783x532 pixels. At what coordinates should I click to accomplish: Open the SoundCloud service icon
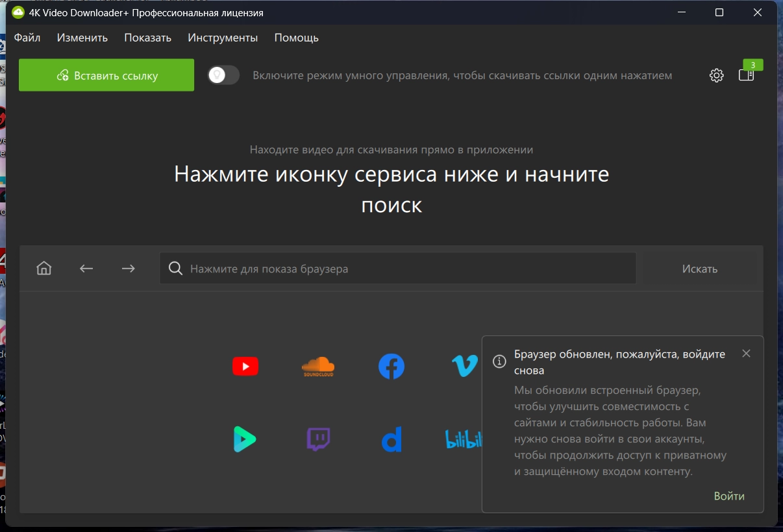point(318,367)
